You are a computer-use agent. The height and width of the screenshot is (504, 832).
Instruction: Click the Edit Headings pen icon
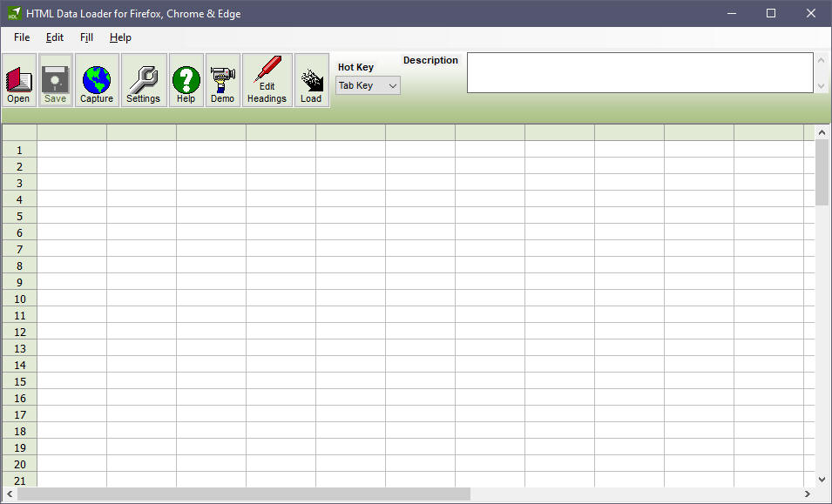click(267, 80)
